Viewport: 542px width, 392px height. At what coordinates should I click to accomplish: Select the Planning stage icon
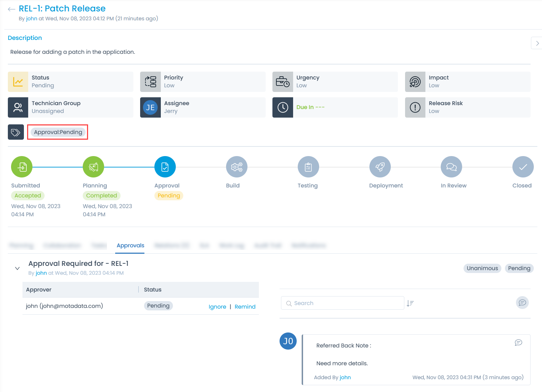[x=93, y=167]
